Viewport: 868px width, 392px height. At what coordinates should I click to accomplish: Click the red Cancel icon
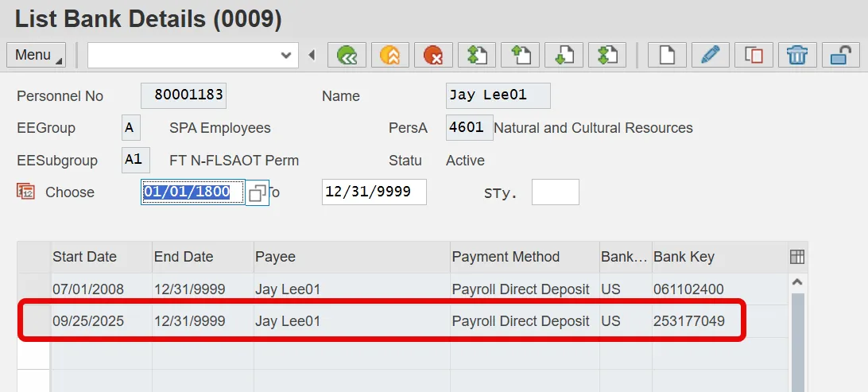pyautogui.click(x=433, y=56)
